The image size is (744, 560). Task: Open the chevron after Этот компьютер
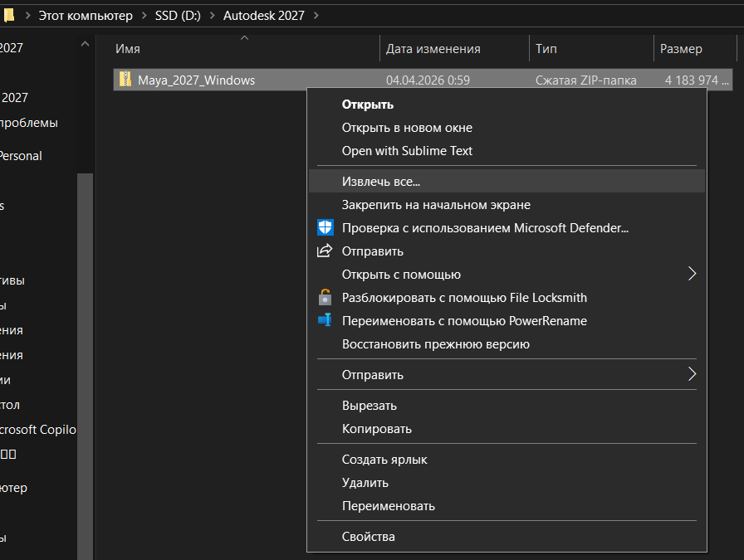(x=144, y=16)
